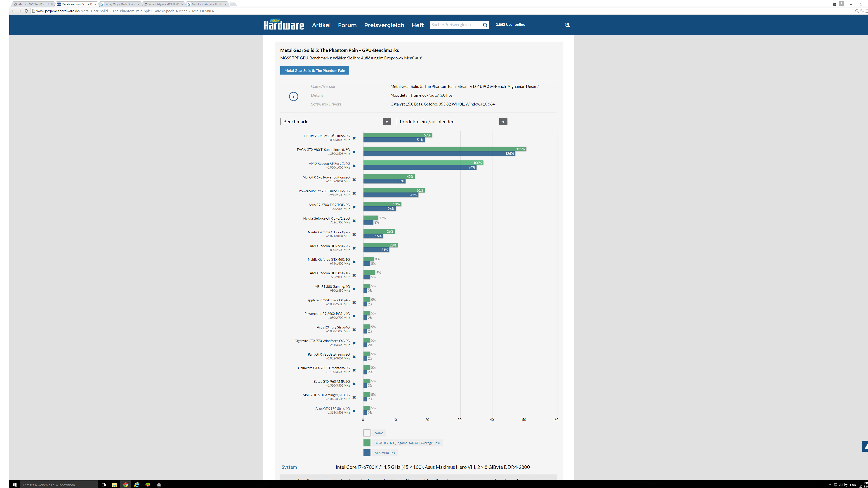Switch to AMD vs. NVIDIA browser tab
This screenshot has height=488, width=868.
click(33, 4)
